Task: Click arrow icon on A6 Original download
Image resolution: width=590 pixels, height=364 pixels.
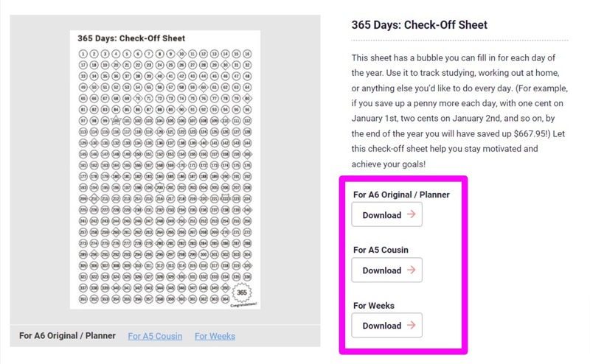Action: pyautogui.click(x=411, y=215)
